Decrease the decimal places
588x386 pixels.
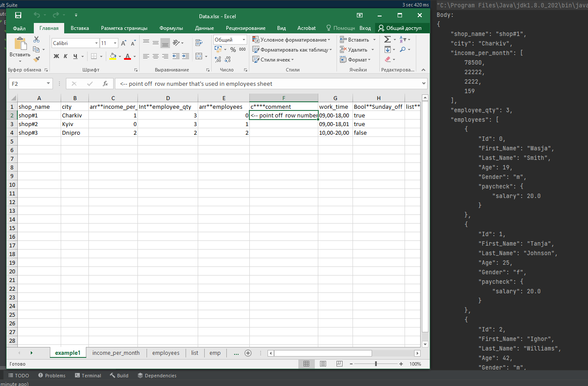click(228, 59)
